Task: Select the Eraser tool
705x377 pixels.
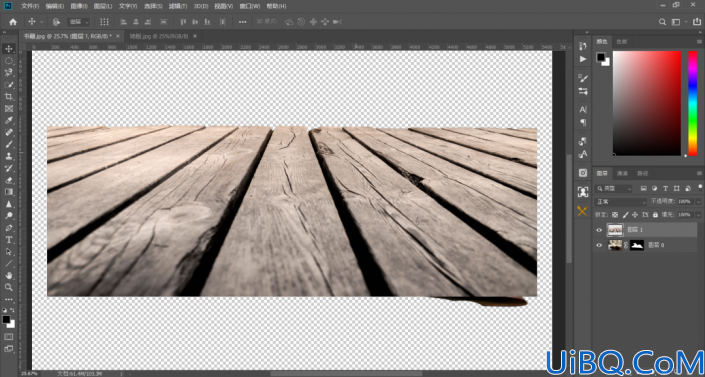Action: 9,180
